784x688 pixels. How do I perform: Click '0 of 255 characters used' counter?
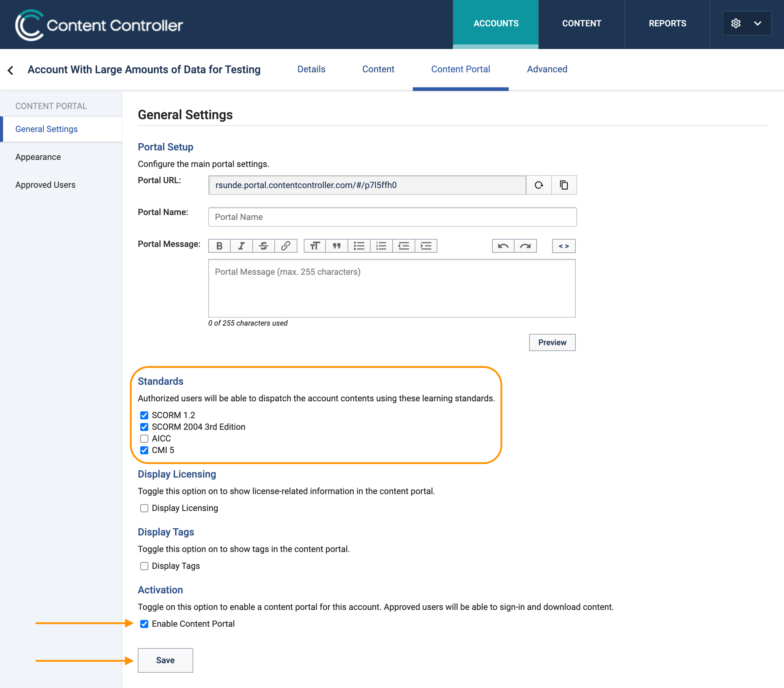click(x=248, y=323)
